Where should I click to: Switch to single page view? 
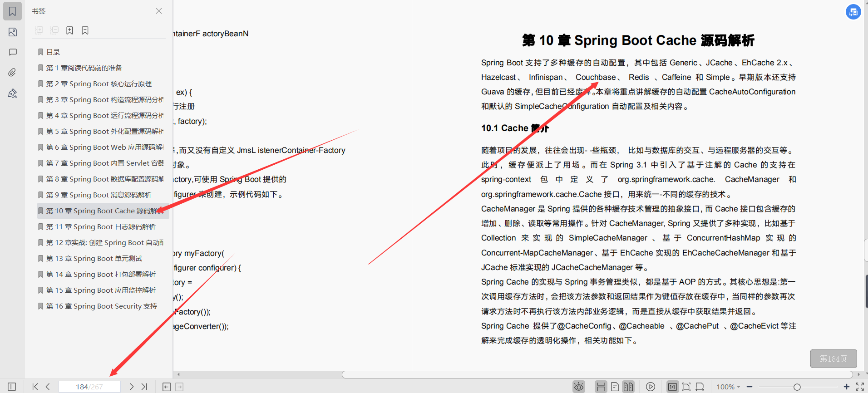click(615, 387)
